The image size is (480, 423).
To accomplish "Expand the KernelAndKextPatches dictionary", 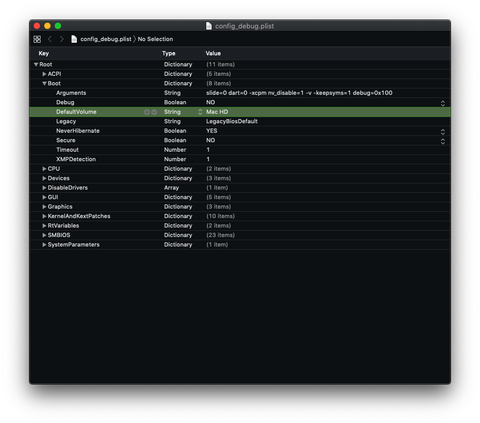I will pyautogui.click(x=44, y=216).
